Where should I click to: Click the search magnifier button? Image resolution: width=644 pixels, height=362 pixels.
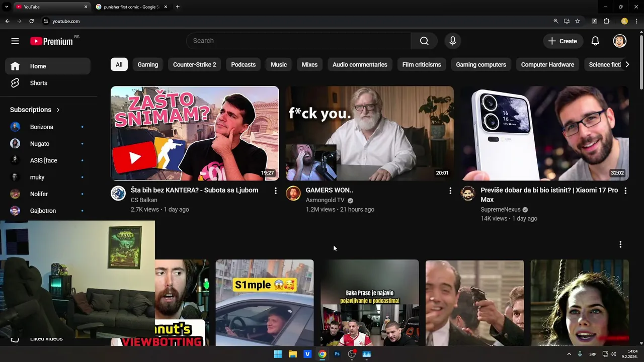coord(424,41)
